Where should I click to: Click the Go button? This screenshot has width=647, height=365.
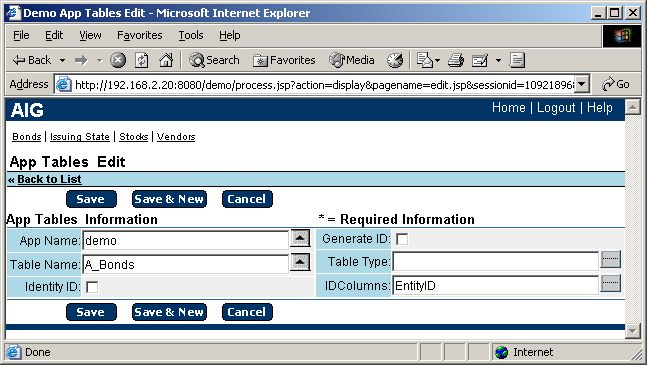(616, 85)
